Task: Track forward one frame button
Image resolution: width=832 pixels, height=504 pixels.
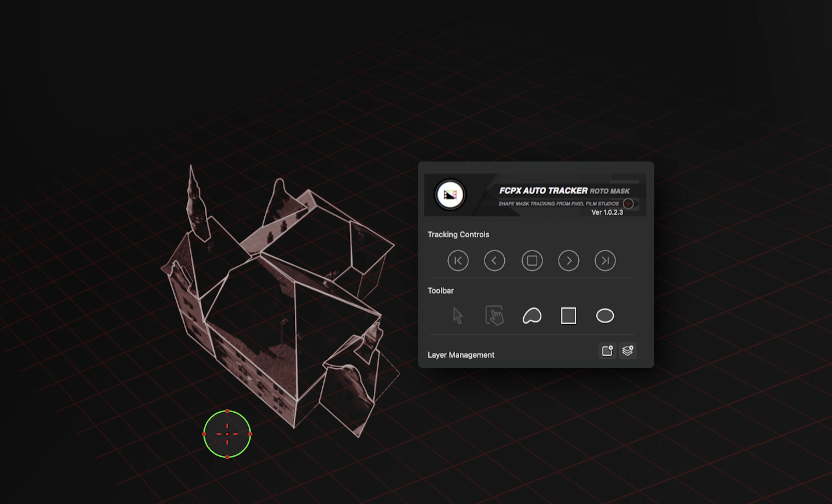Action: (x=569, y=261)
